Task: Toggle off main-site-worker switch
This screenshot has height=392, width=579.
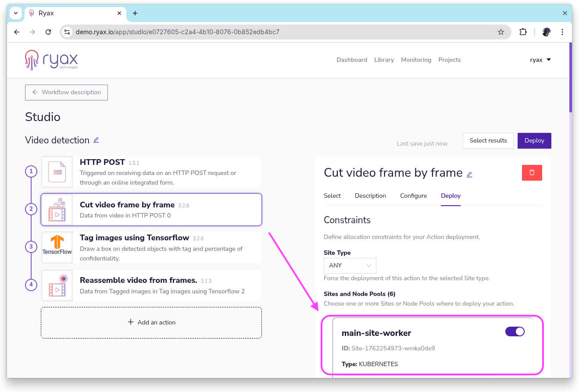Action: coord(515,331)
